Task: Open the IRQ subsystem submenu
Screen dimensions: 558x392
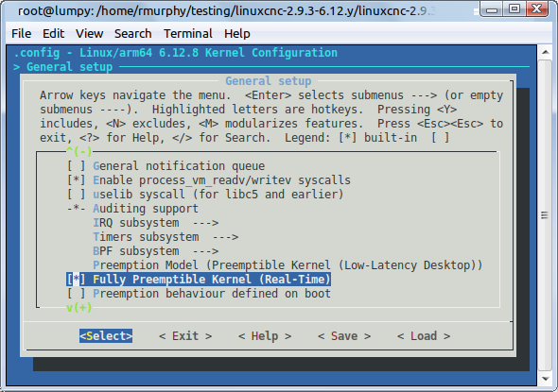Action: pos(155,223)
